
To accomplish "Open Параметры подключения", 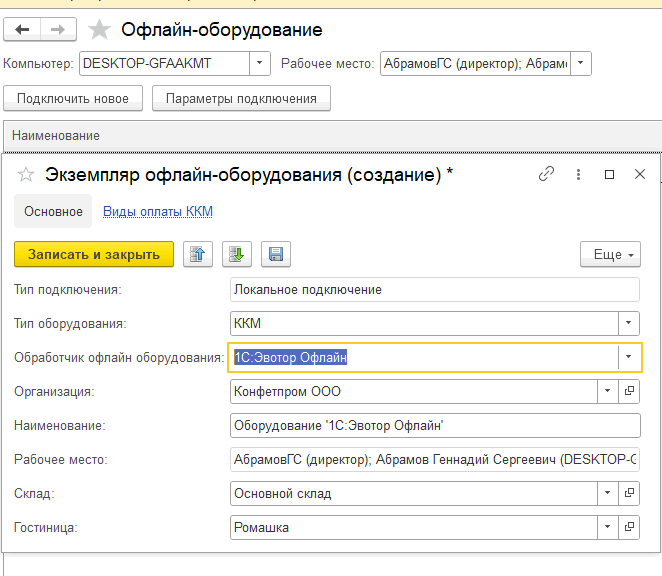I will coord(241,98).
